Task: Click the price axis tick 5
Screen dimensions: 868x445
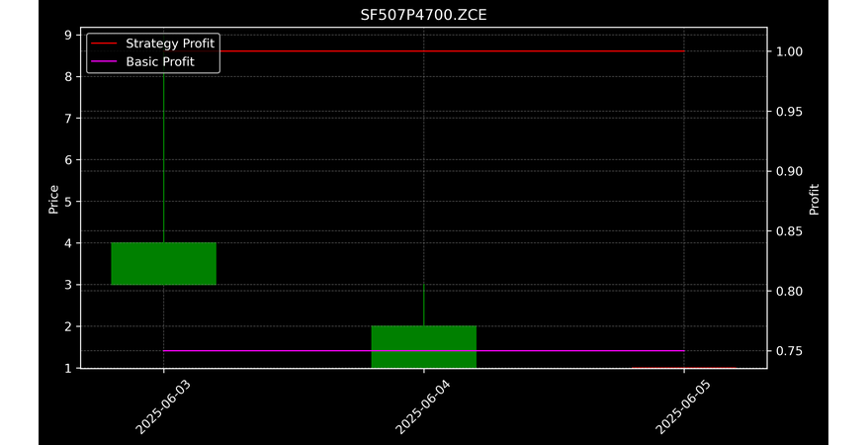Action: [68, 202]
